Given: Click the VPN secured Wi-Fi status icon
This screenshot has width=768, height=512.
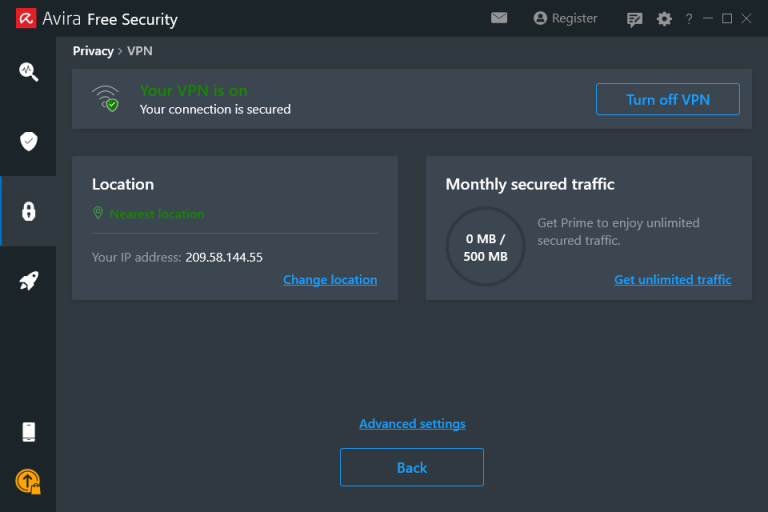Looking at the screenshot, I should pyautogui.click(x=106, y=98).
